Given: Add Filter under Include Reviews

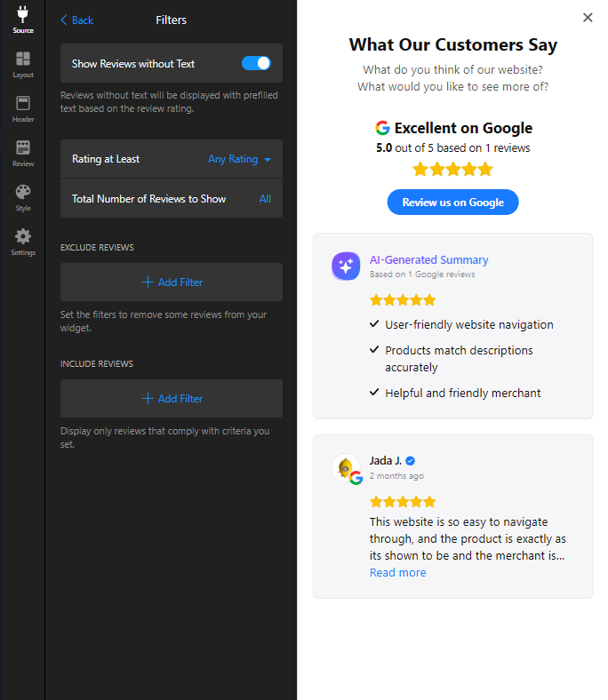Looking at the screenshot, I should coord(172,399).
